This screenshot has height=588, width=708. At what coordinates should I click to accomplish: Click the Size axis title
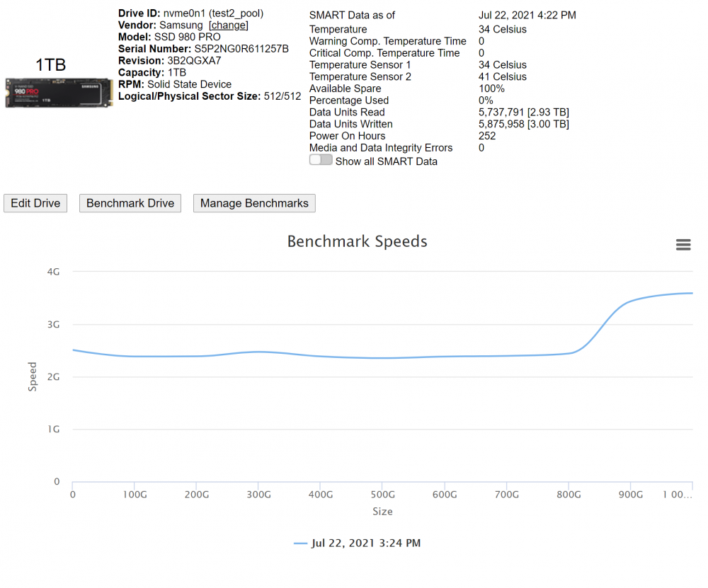[x=382, y=512]
